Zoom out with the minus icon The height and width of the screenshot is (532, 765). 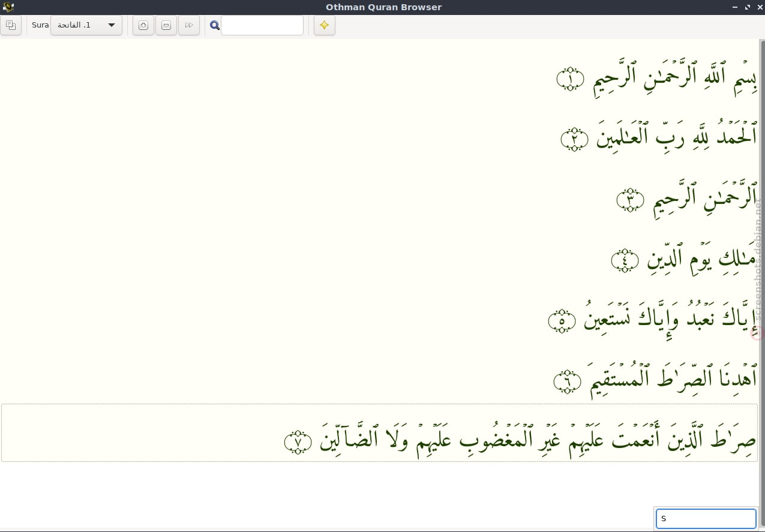click(166, 25)
